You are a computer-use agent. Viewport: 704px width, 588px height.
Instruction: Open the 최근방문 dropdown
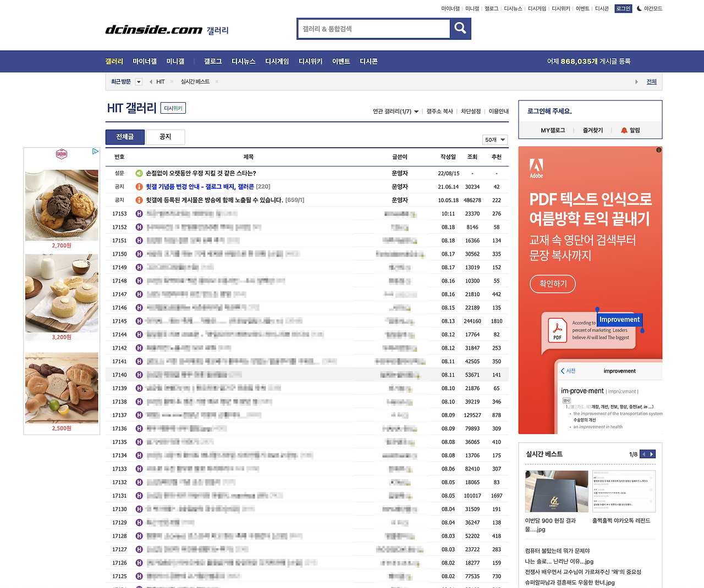(137, 81)
